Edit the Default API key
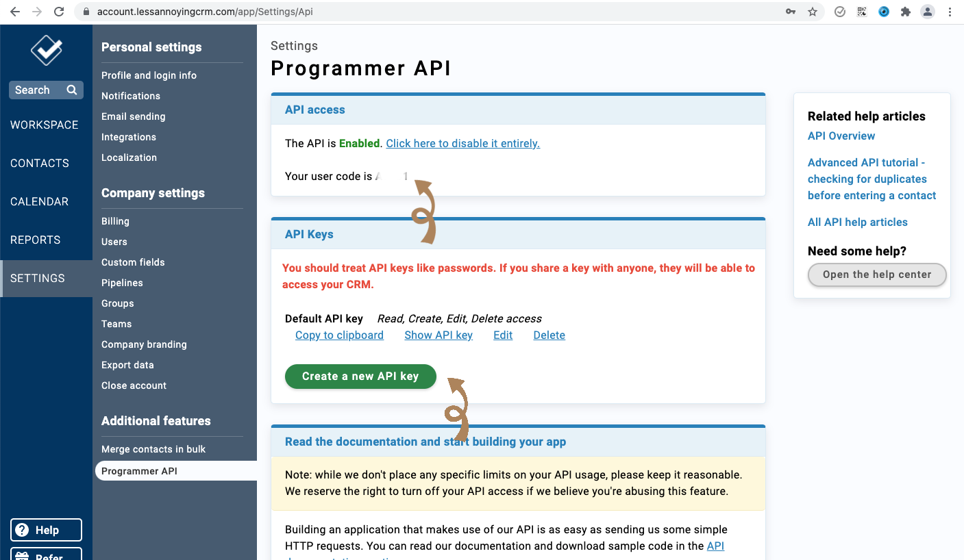The width and height of the screenshot is (964, 560). pyautogui.click(x=503, y=335)
